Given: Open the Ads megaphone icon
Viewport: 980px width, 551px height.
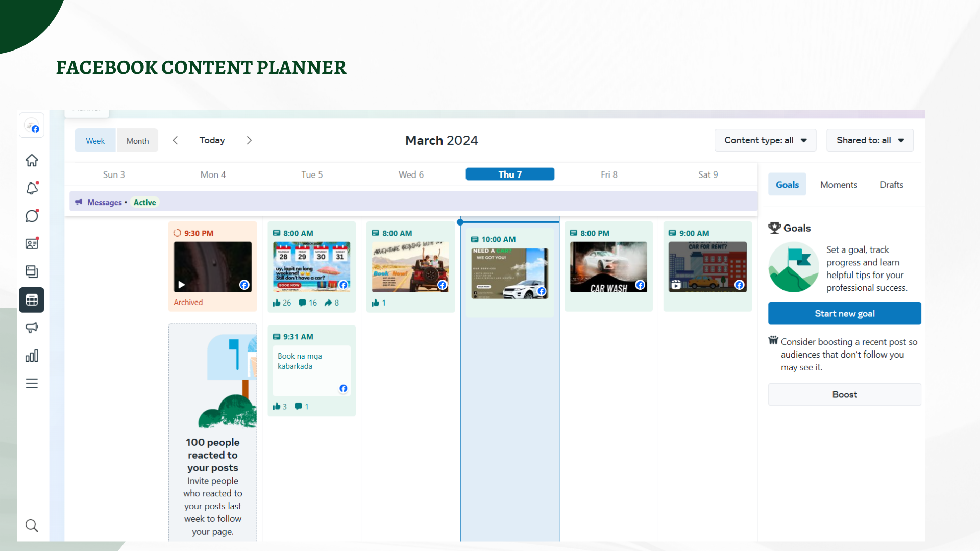Looking at the screenshot, I should (x=32, y=328).
